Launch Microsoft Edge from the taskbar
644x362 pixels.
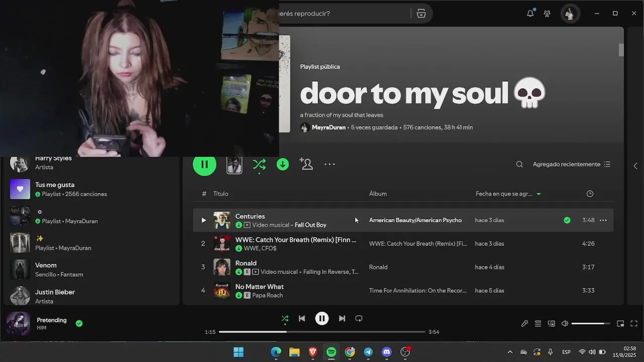pos(276,352)
